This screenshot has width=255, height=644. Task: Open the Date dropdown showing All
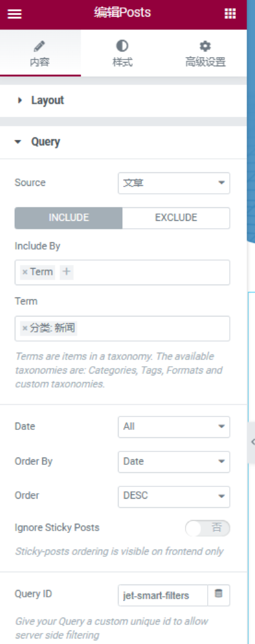tap(174, 427)
